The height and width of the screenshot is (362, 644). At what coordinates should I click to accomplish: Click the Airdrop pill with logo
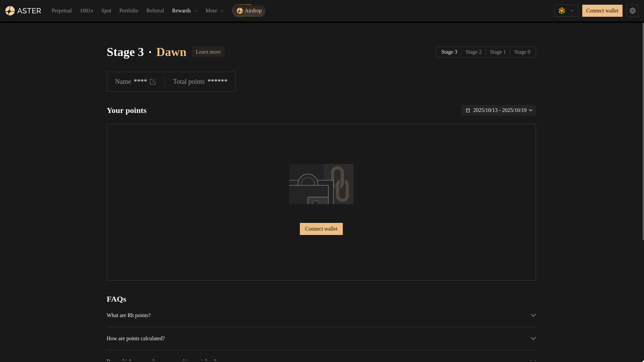tap(249, 11)
